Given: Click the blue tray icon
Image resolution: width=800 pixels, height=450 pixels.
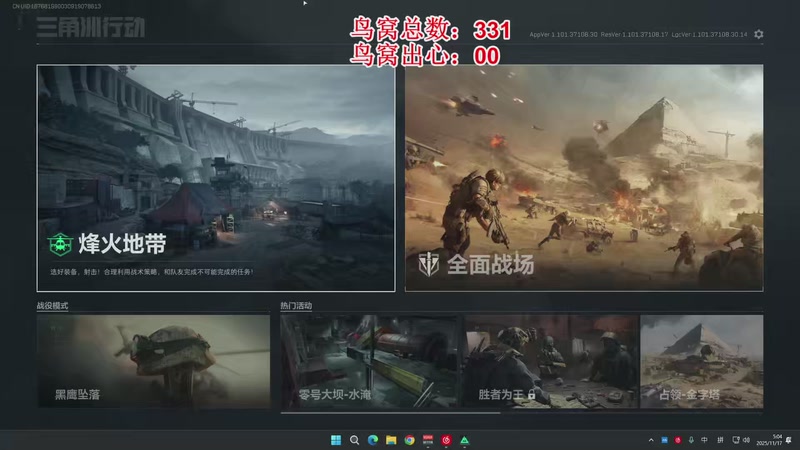Looking at the screenshot, I should 664,440.
